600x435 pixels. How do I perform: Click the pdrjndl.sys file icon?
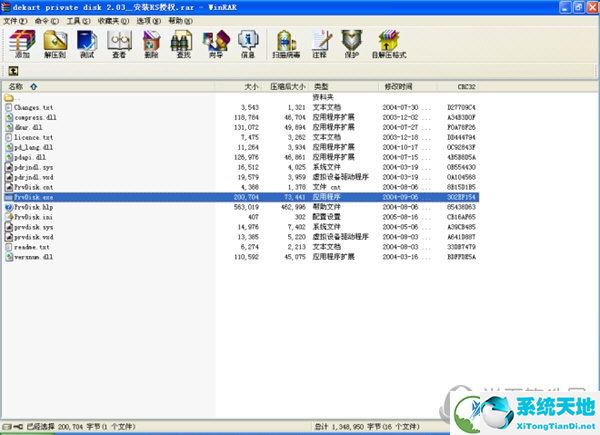coord(9,168)
